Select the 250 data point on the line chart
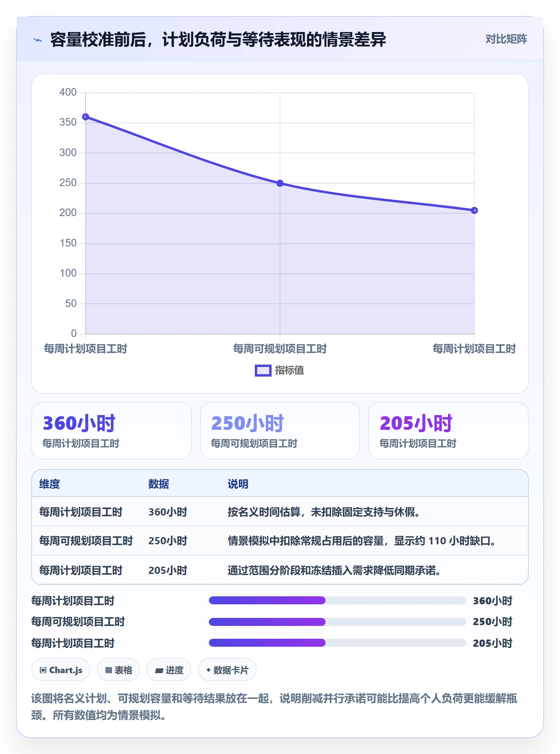The width and height of the screenshot is (560, 754). coord(280,183)
